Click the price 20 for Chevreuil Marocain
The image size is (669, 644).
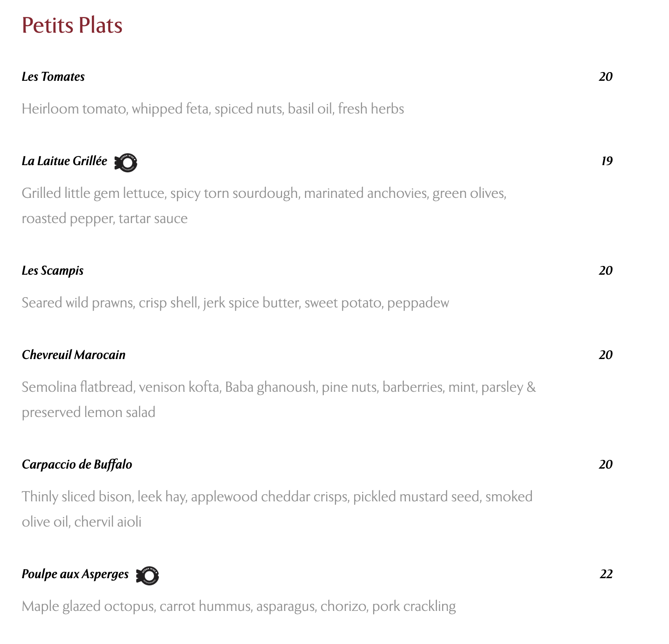pos(606,355)
